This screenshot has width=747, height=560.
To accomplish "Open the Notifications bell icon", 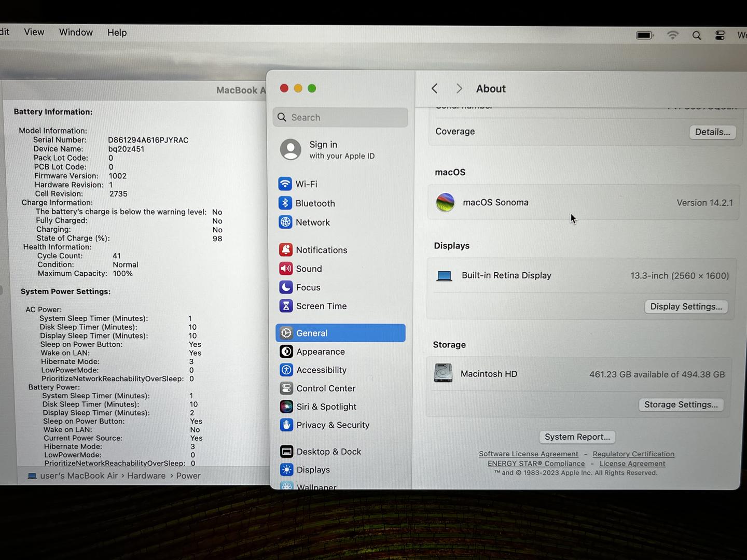I will (285, 250).
